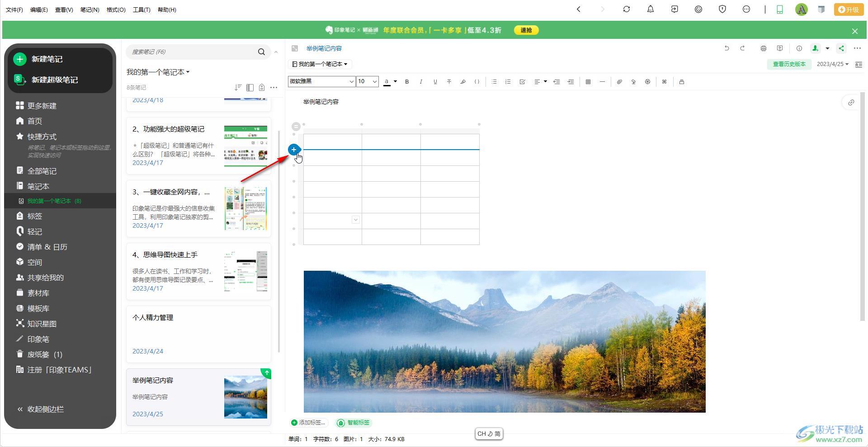Start presentation mode with the screen icon
Viewport: 868px width, 447px height.
[779, 48]
